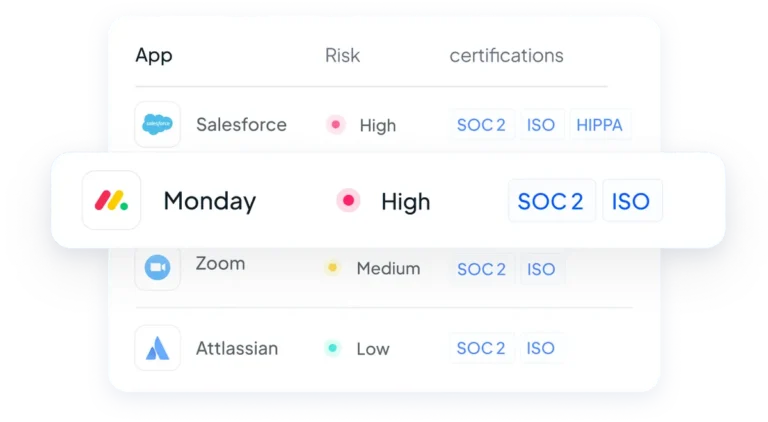
Task: Sort by the Risk column header
Action: pos(342,55)
